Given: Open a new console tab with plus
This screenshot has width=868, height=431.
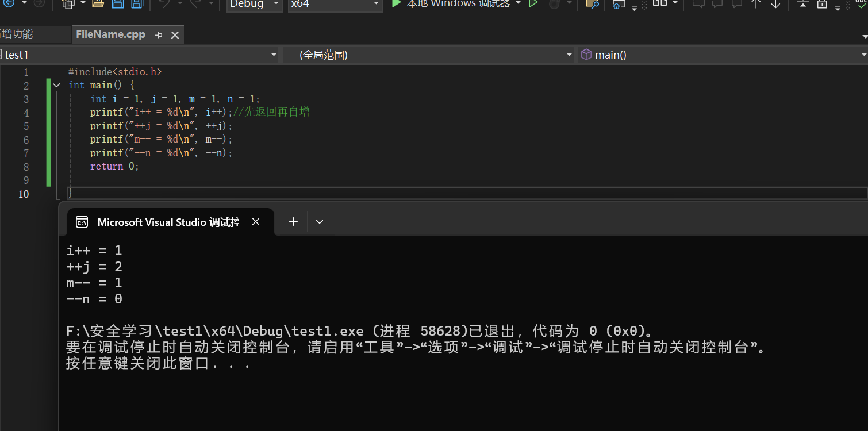Looking at the screenshot, I should (x=293, y=222).
